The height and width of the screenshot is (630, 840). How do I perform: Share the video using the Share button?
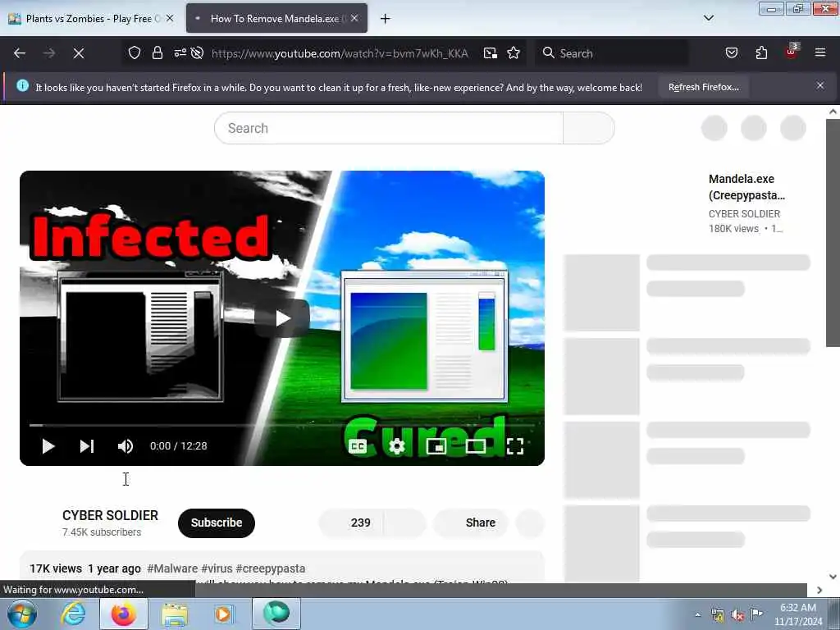tap(471, 523)
